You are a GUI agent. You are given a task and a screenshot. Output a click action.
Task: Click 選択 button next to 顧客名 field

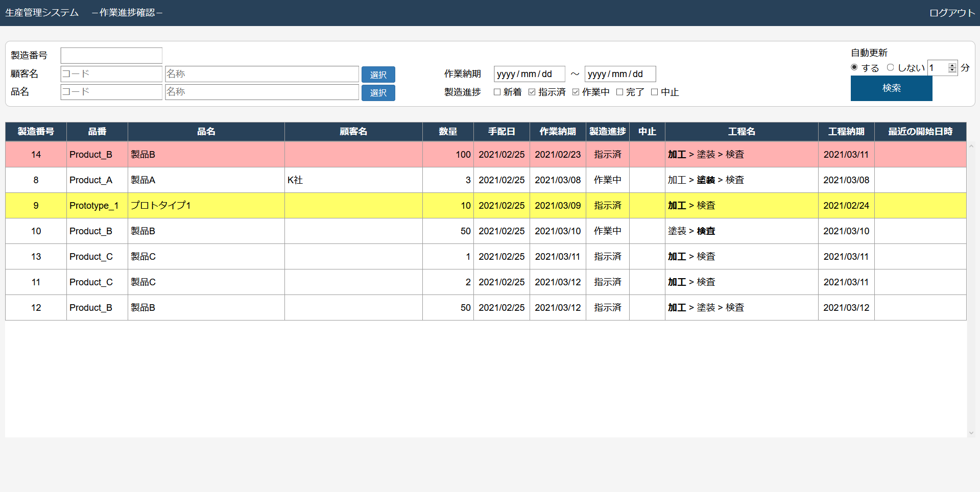tap(378, 75)
